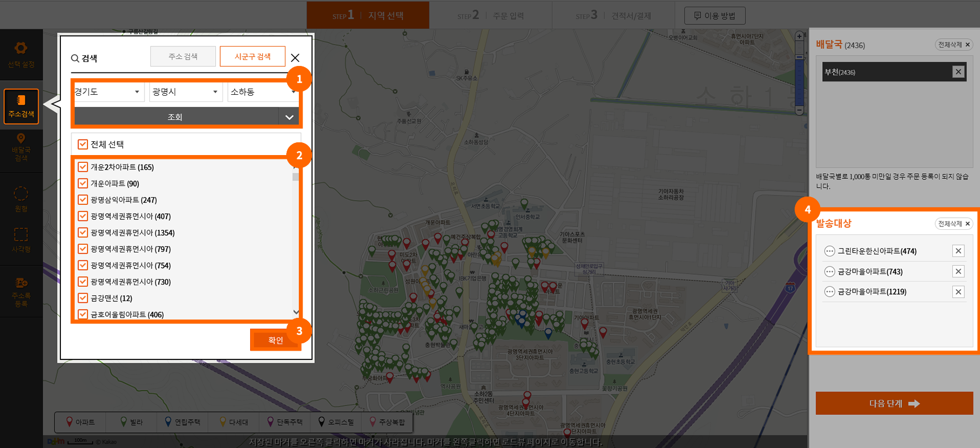
Task: Open the 경기도 province dropdown
Action: pyautogui.click(x=108, y=92)
